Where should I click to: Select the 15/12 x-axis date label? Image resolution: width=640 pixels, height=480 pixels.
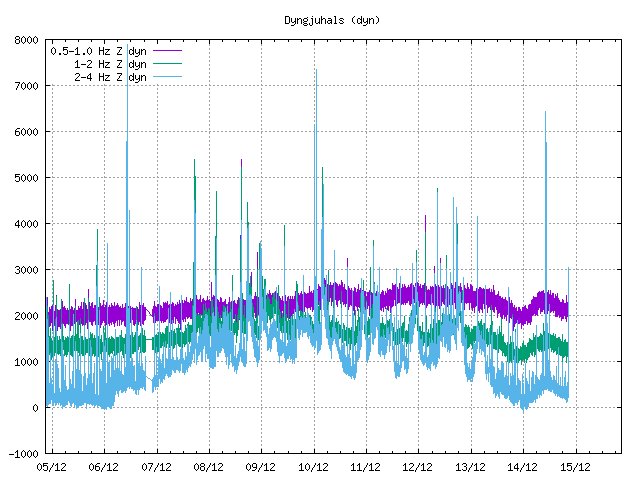click(x=575, y=467)
